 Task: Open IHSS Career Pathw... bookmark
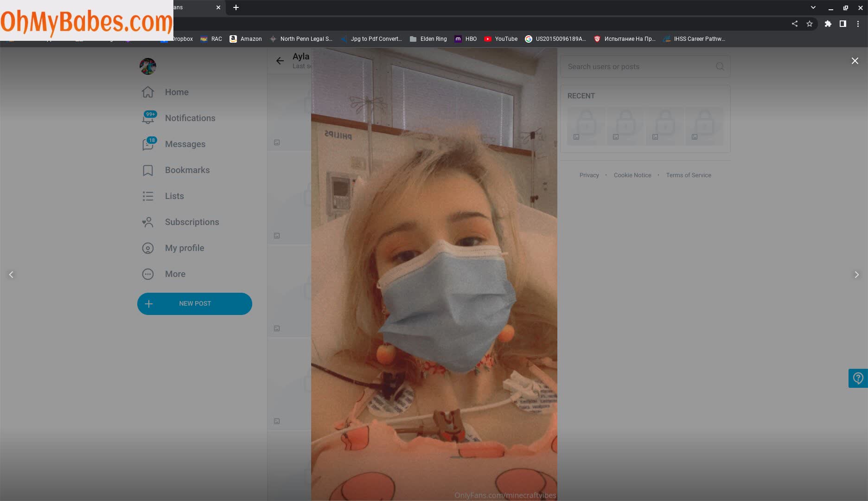point(694,39)
